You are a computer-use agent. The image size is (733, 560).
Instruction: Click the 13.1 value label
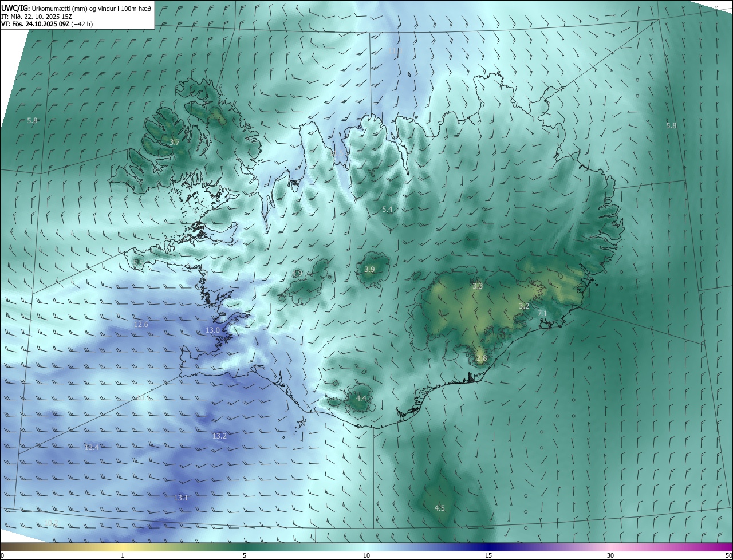181,498
